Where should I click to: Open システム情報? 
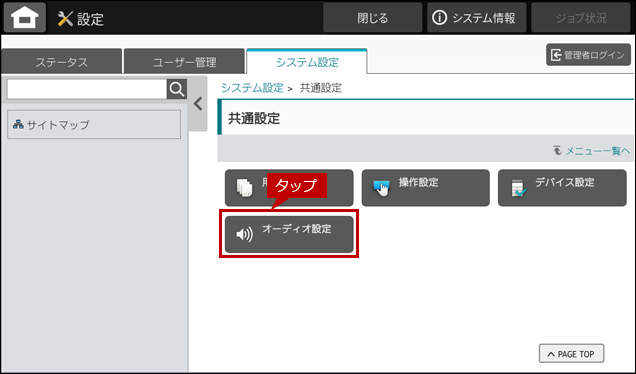pos(477,17)
